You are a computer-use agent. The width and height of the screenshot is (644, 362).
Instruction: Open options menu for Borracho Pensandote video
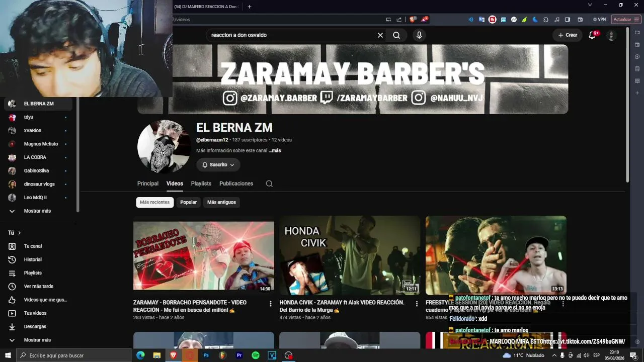pyautogui.click(x=271, y=304)
